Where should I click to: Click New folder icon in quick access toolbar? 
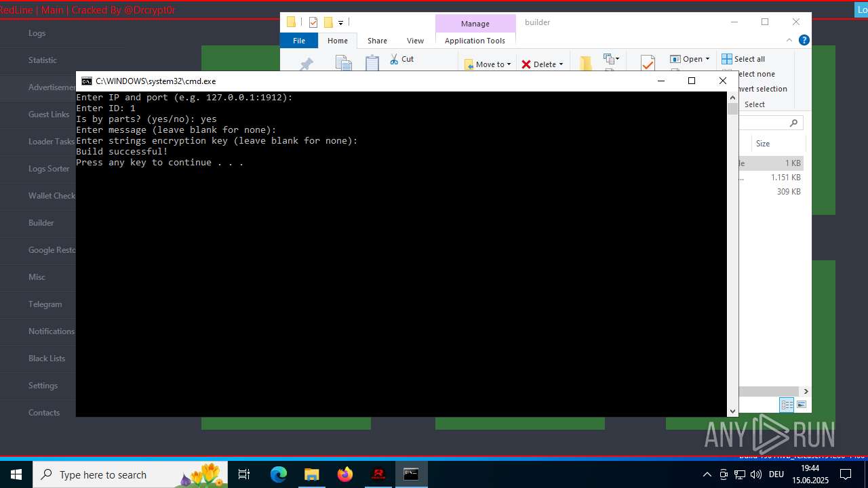pyautogui.click(x=328, y=22)
